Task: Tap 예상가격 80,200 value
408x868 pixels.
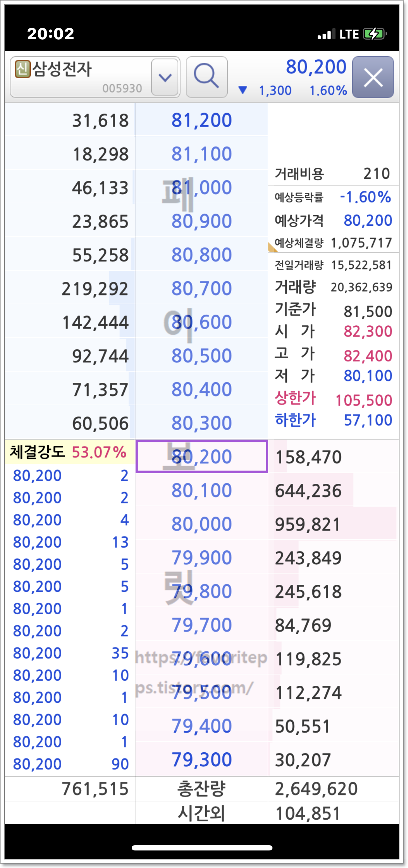Action: click(368, 221)
